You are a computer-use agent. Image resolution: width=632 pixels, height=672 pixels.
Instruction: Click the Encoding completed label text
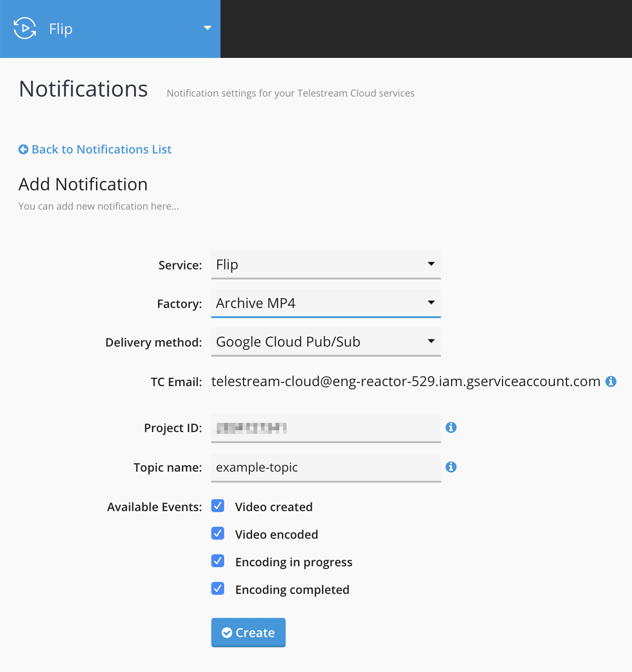[292, 590]
